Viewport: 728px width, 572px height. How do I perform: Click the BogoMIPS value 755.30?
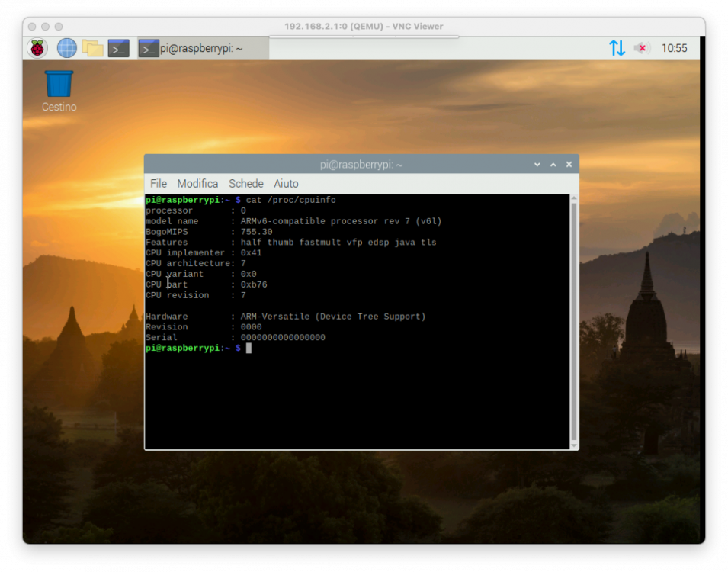coord(256,232)
